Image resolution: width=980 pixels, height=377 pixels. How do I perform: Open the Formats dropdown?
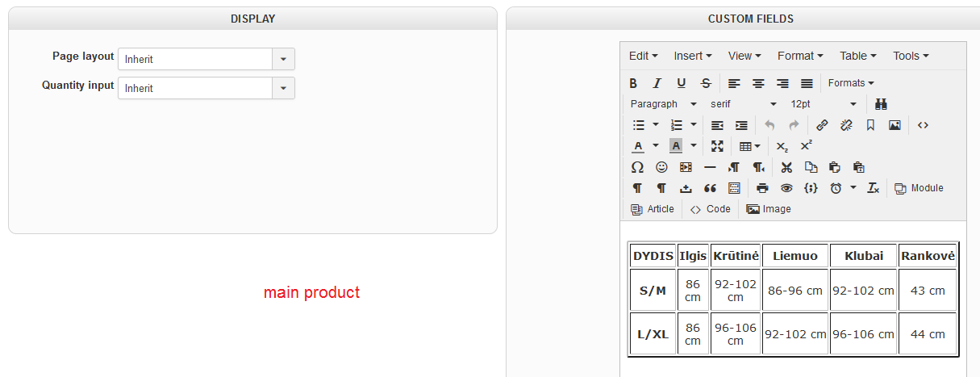click(851, 83)
